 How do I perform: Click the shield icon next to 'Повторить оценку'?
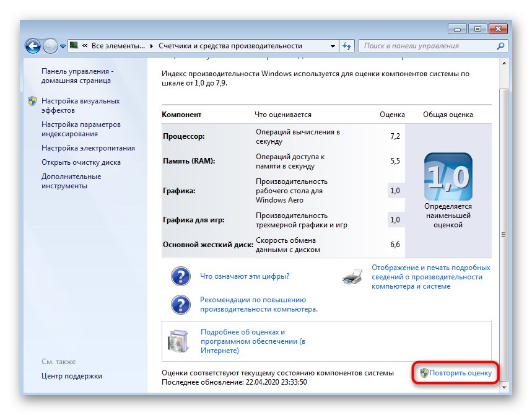(424, 372)
